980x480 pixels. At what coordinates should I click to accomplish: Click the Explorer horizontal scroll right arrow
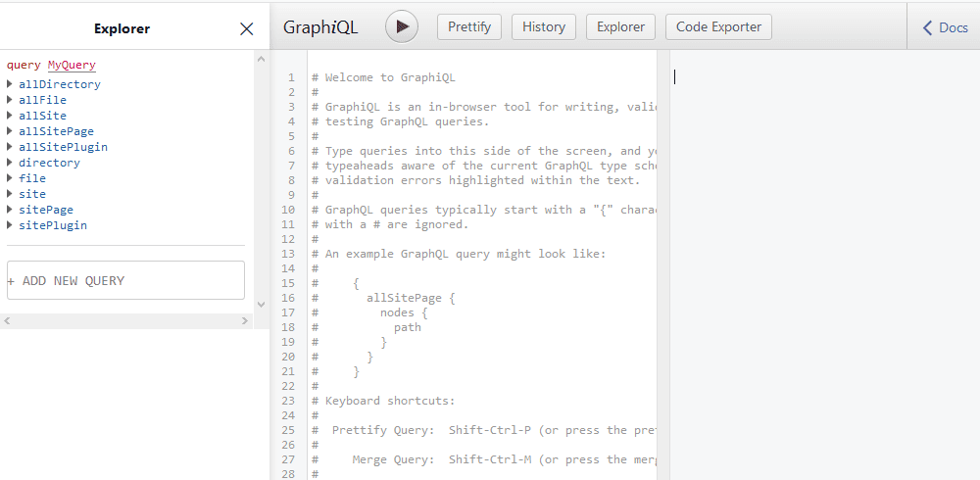pos(244,320)
